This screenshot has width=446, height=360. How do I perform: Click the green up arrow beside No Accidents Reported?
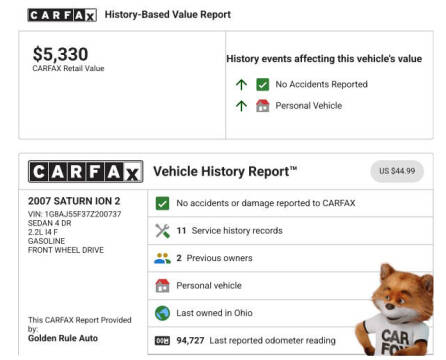(x=241, y=85)
